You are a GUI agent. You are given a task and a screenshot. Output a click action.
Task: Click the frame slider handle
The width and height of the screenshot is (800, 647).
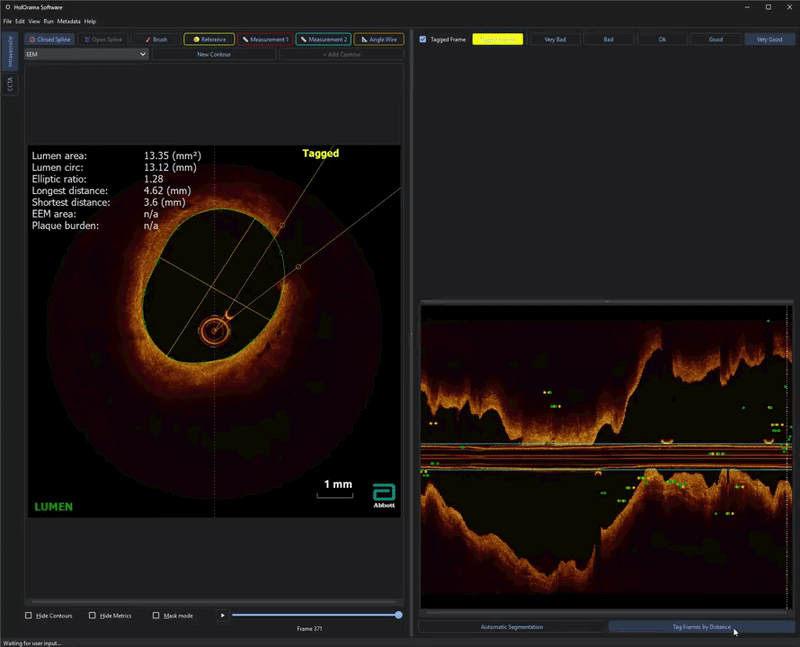pyautogui.click(x=398, y=615)
